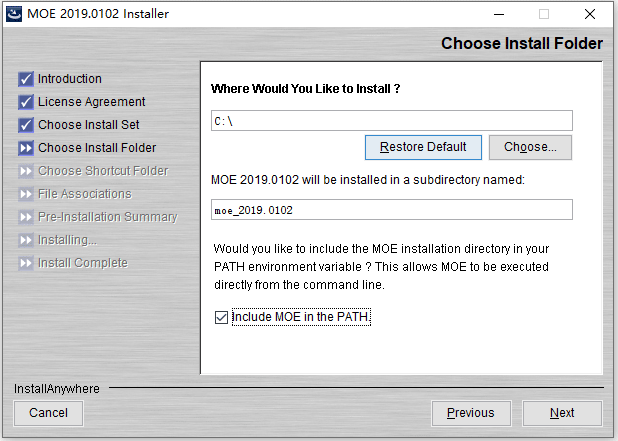618x441 pixels.
Task: Click the Introduction step checkmark icon
Action: pyautogui.click(x=26, y=79)
